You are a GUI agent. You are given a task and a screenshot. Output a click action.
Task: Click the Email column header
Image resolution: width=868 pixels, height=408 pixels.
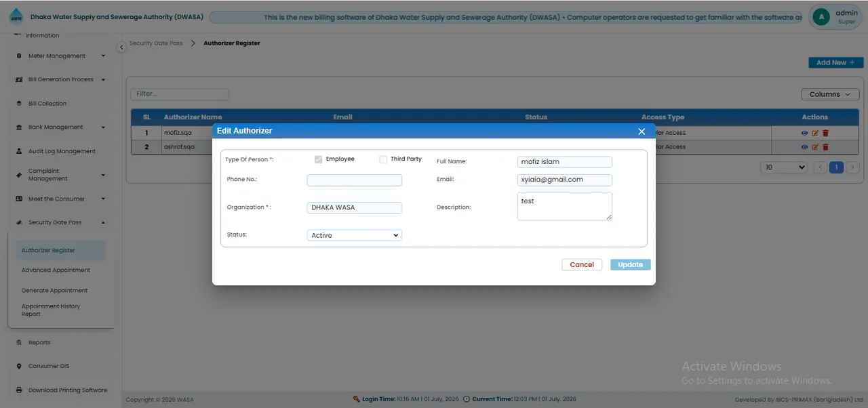pyautogui.click(x=342, y=117)
